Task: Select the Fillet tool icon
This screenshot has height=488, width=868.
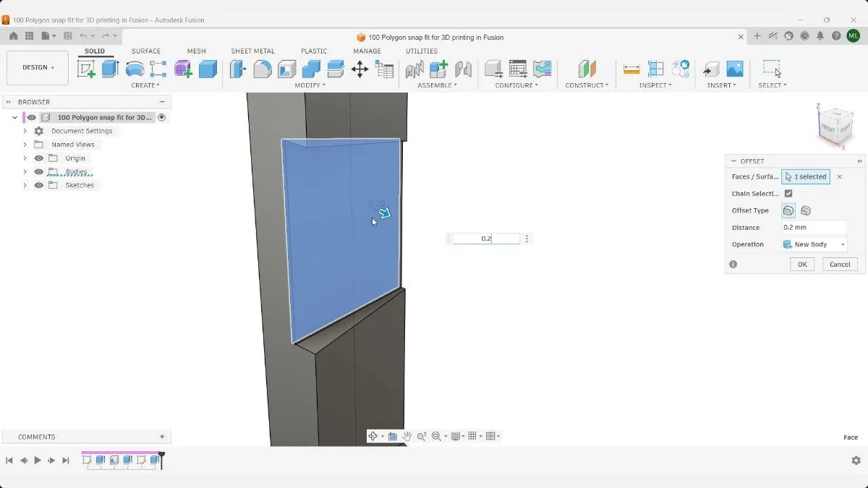Action: point(263,69)
